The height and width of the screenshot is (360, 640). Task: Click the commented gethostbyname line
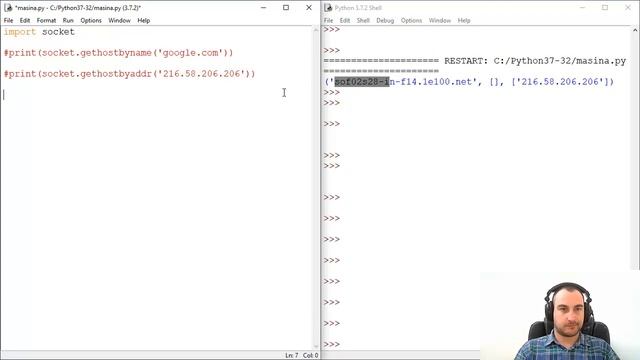(118, 53)
